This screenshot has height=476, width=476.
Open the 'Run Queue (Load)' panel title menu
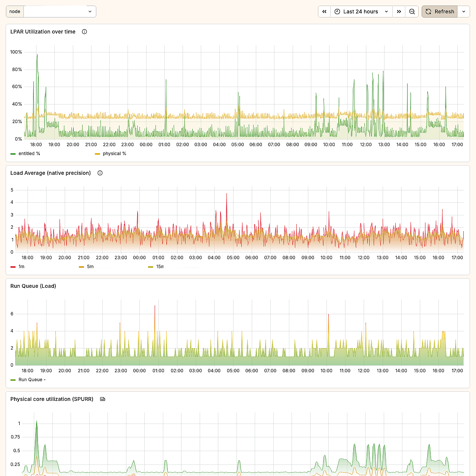pyautogui.click(x=33, y=286)
